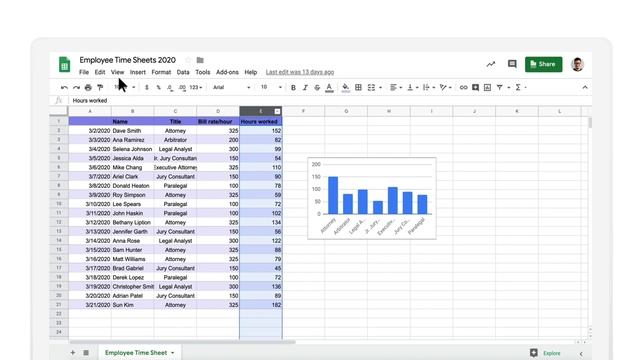Open the comment history icon
640x360 pixels.
coord(512,64)
